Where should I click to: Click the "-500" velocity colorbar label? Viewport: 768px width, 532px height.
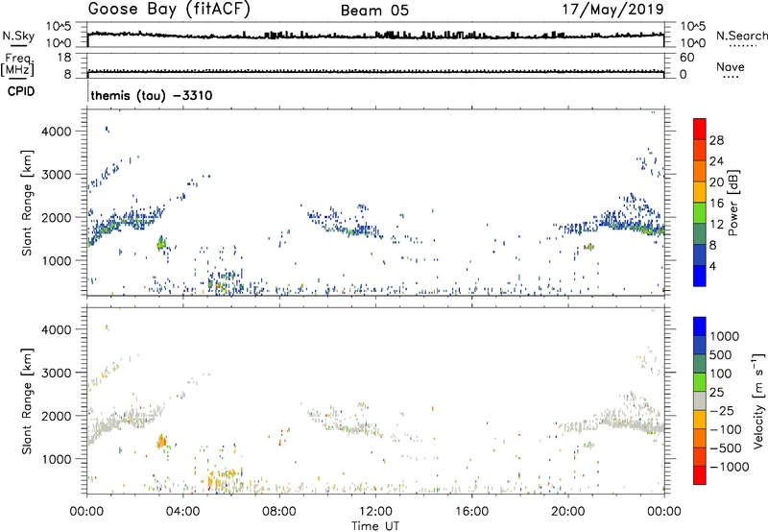(725, 447)
